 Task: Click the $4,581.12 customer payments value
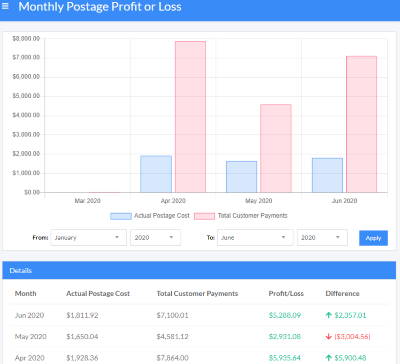click(x=173, y=337)
